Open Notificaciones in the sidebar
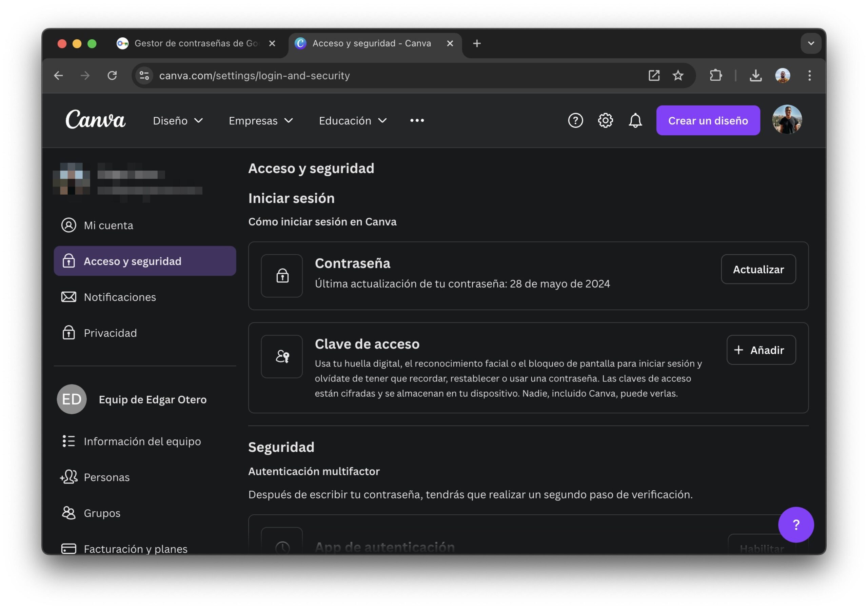Viewport: 868px width, 610px height. coord(145,297)
